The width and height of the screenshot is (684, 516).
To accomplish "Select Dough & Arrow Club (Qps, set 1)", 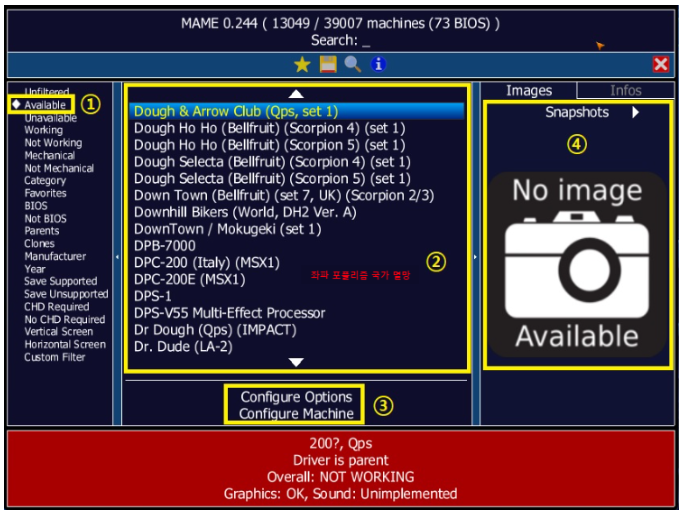I will coord(296,111).
